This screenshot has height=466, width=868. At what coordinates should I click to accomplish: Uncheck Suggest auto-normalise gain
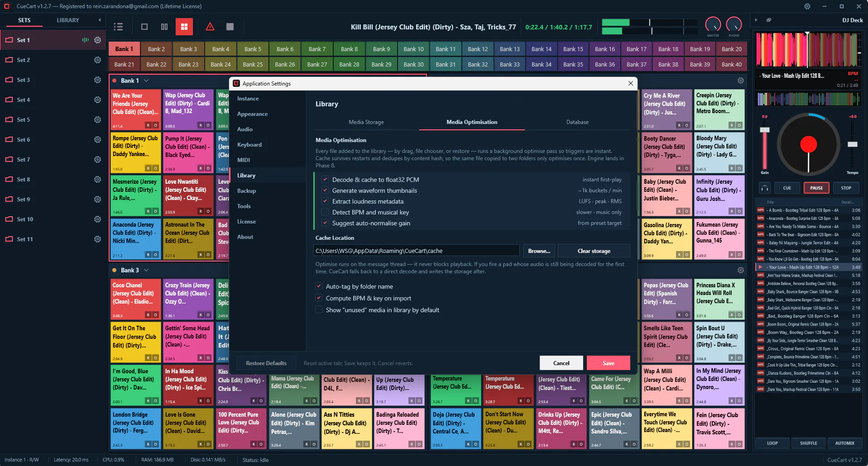[x=325, y=223]
